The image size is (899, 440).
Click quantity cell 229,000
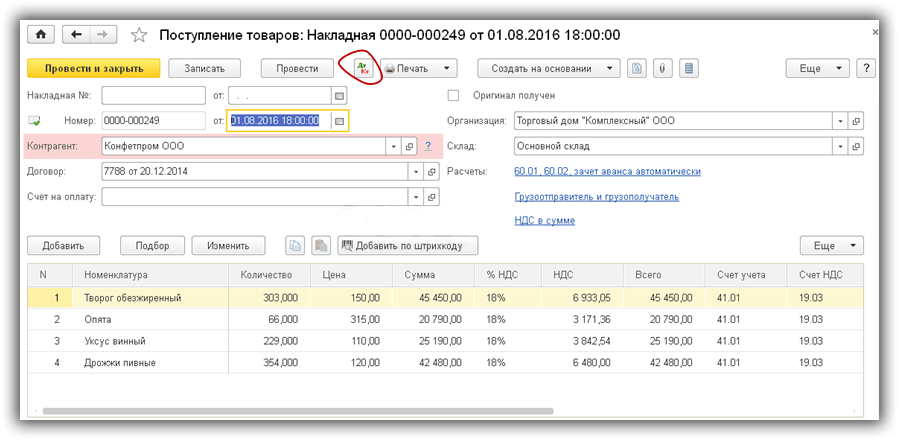269,341
